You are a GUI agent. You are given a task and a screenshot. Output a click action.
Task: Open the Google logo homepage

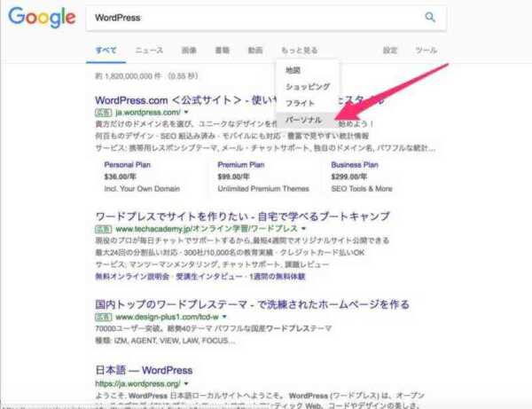pyautogui.click(x=42, y=18)
